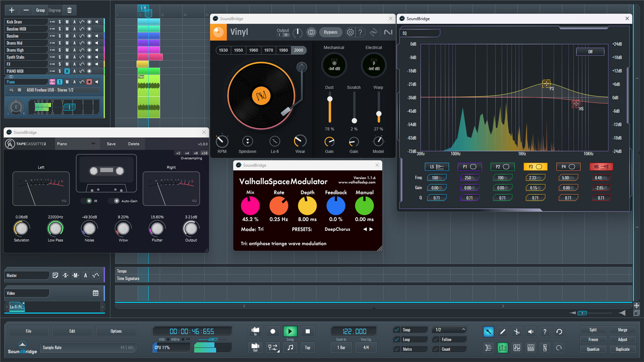Click the question mark help tool
The width and height of the screenshot is (644, 362).
pos(545,331)
